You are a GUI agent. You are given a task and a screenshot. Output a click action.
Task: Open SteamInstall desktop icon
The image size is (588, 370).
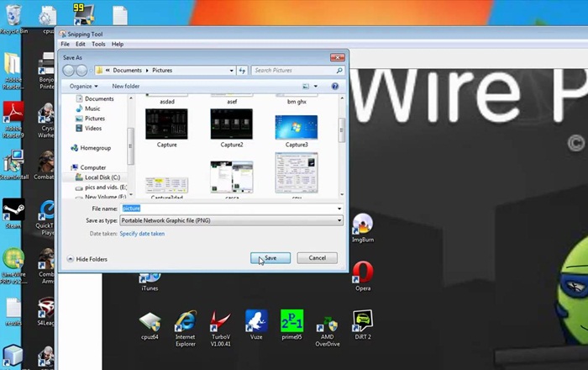point(13,165)
